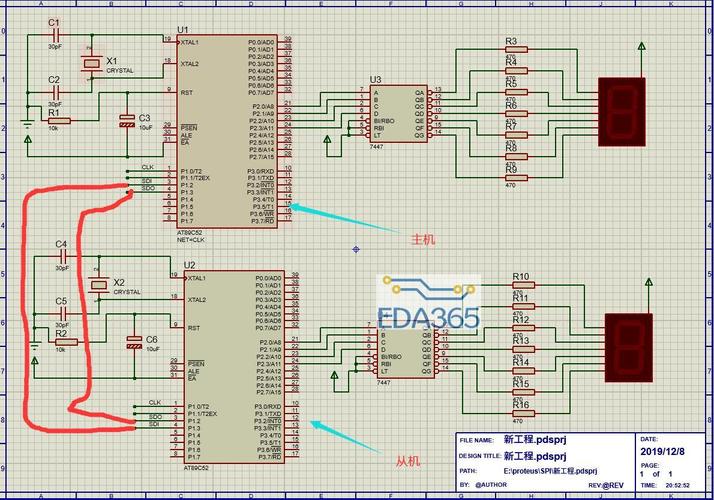This screenshot has height=500, width=714.
Task: Click the CLK net label beside U2
Action: tap(155, 403)
